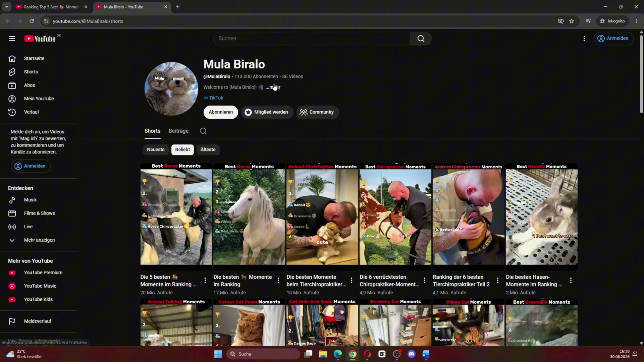The width and height of the screenshot is (644, 362).
Task: Click Anmelden in the sidebar
Action: (x=31, y=166)
